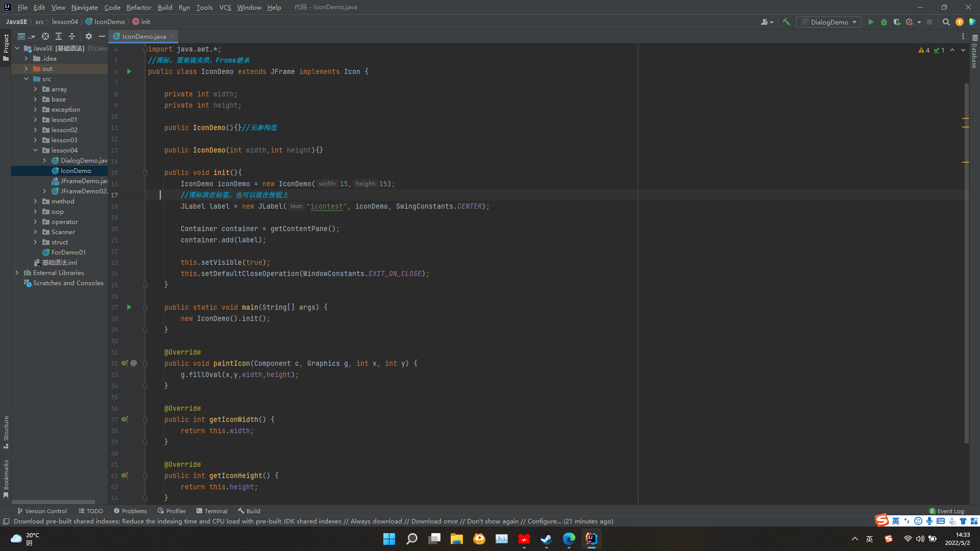980x551 pixels.
Task: Click Always download link in notification
Action: pos(376,521)
